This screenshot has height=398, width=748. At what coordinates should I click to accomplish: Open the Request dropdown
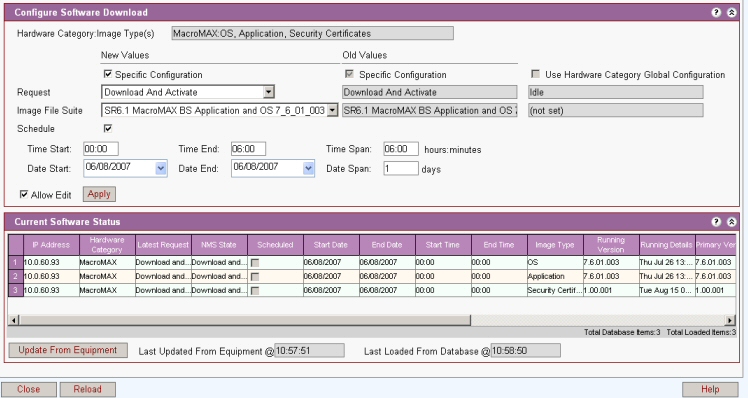coord(269,92)
